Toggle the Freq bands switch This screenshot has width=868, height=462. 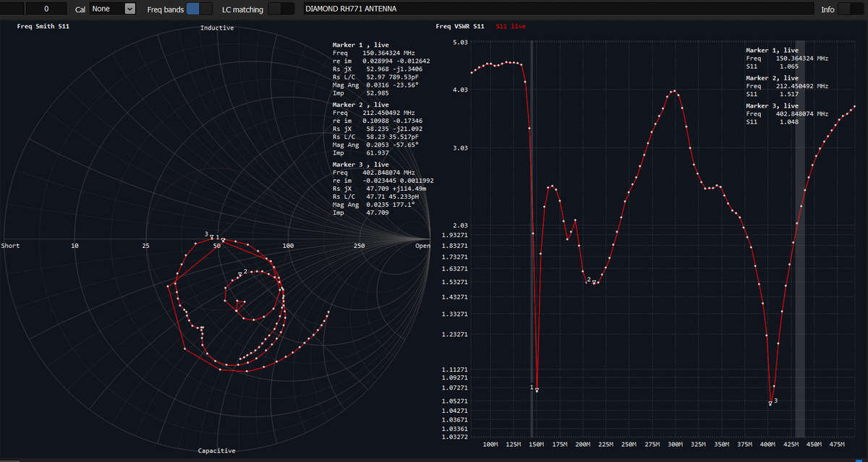point(199,9)
